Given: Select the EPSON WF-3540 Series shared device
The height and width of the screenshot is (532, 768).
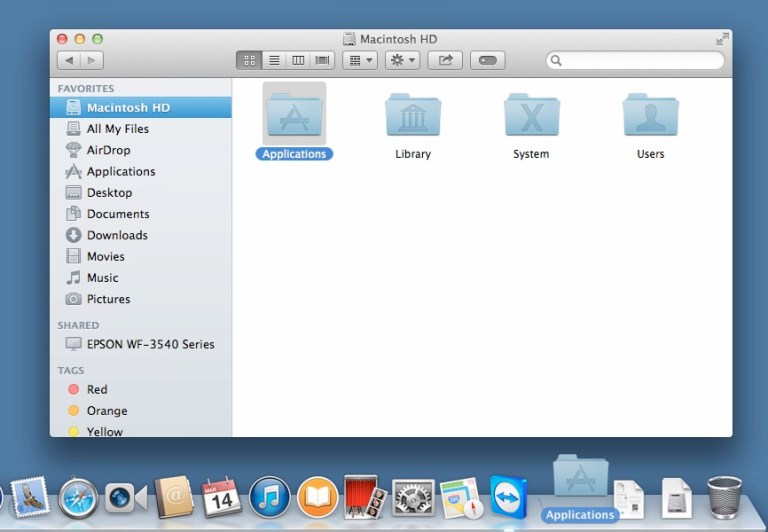Looking at the screenshot, I should 150,344.
